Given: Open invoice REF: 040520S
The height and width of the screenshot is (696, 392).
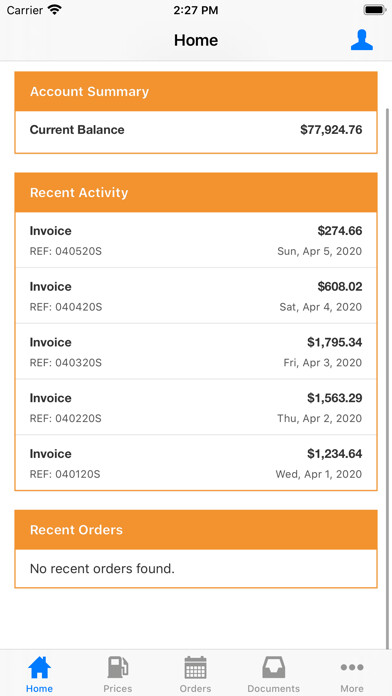Looking at the screenshot, I should coord(196,240).
